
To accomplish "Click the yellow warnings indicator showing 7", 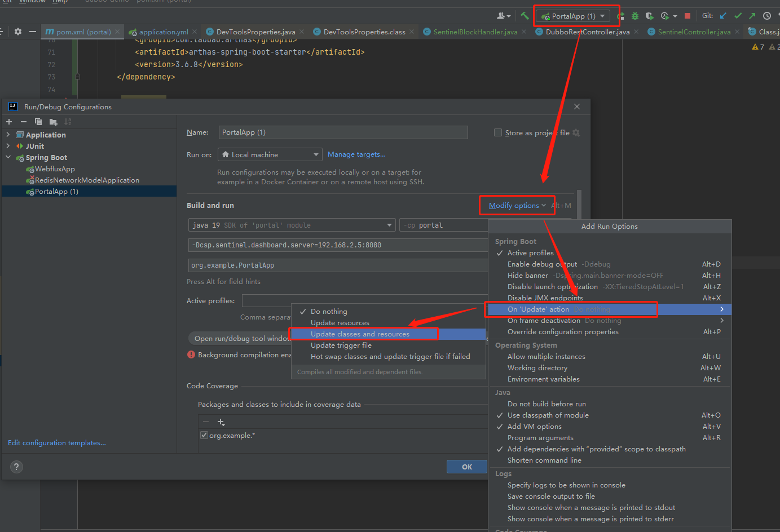I will 758,47.
